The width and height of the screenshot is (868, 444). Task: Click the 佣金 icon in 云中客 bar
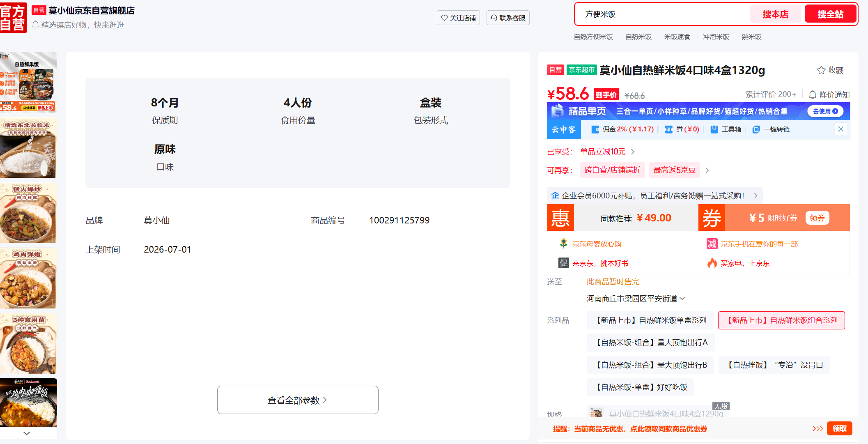[595, 129]
